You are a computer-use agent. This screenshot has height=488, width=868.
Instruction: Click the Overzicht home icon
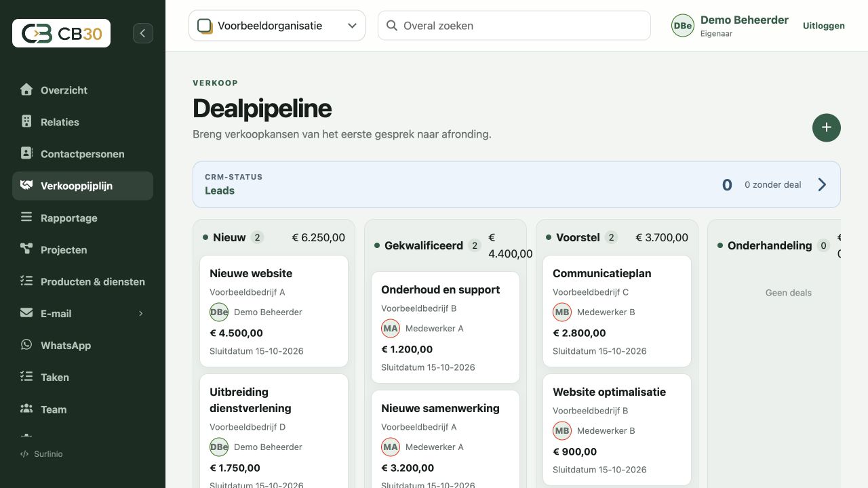coord(26,89)
